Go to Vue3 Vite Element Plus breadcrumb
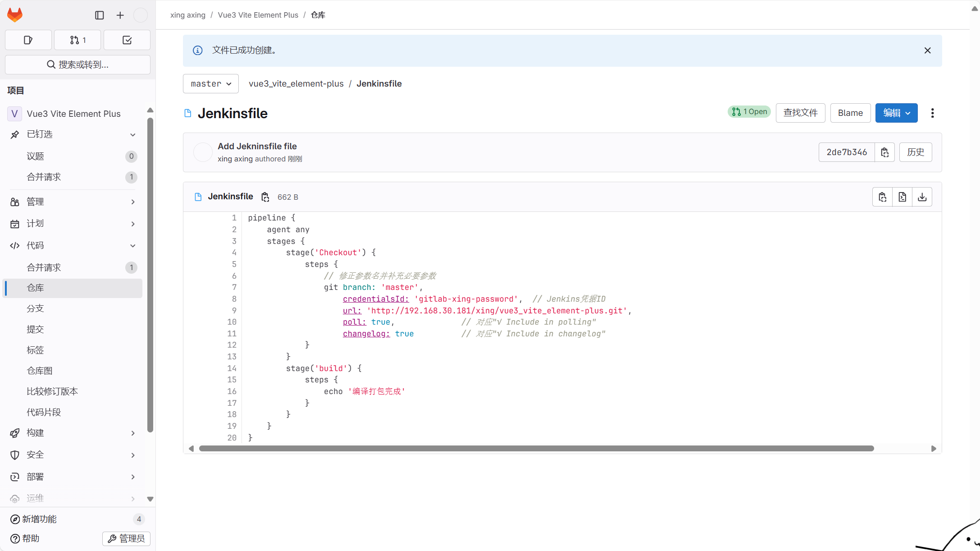This screenshot has width=980, height=551. click(258, 15)
